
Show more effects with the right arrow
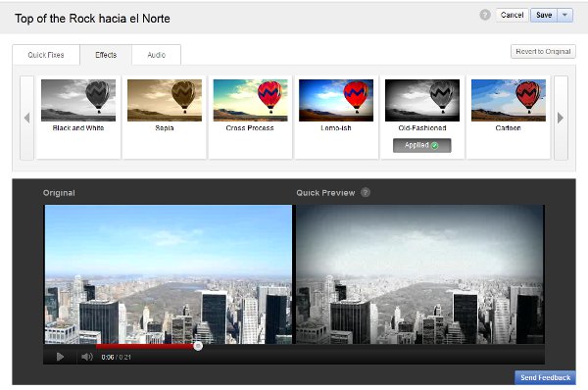click(561, 119)
